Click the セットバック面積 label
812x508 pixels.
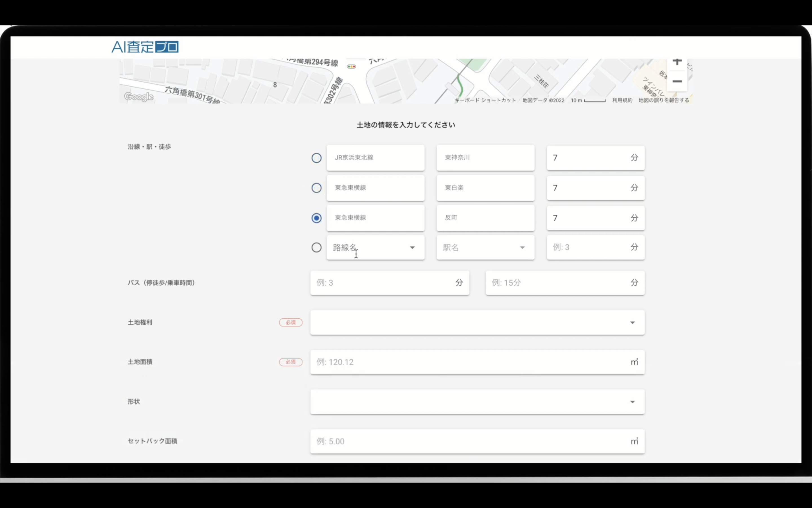152,441
